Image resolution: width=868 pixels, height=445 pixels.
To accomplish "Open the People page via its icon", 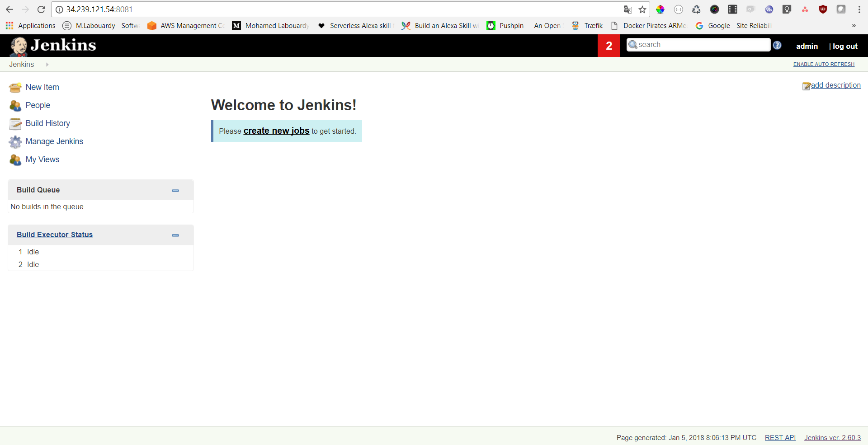I will [15, 106].
